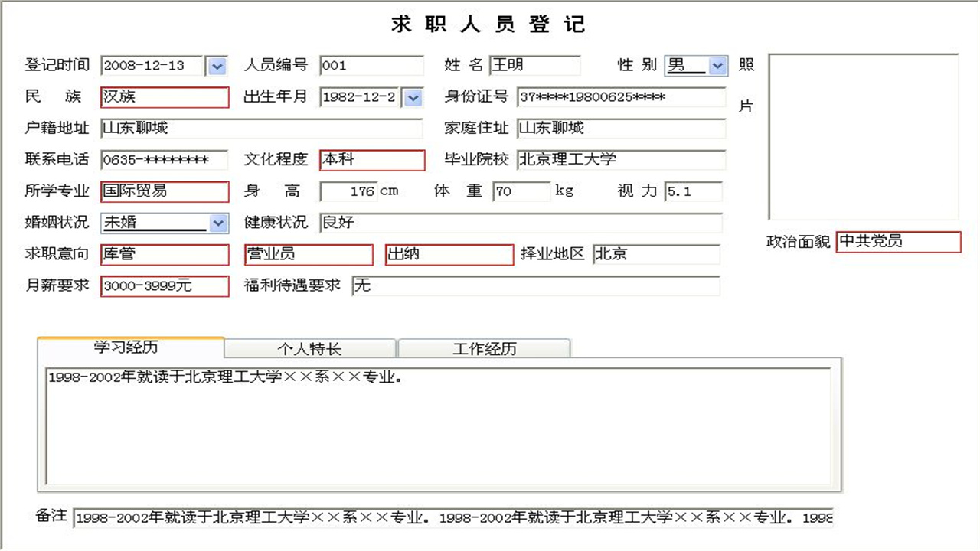Viewport: 980px width, 551px height.
Task: Expand the 出生年月 birth date dropdown
Action: pos(412,98)
